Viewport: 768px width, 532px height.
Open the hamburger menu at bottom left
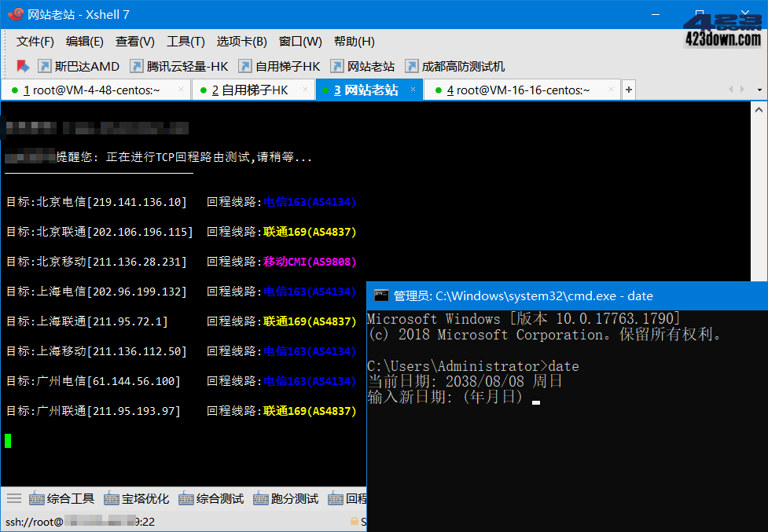click(x=13, y=497)
